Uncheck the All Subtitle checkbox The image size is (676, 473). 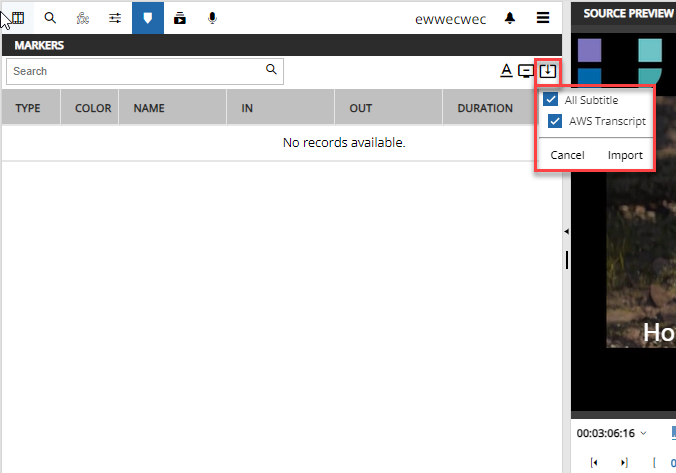pos(550,100)
